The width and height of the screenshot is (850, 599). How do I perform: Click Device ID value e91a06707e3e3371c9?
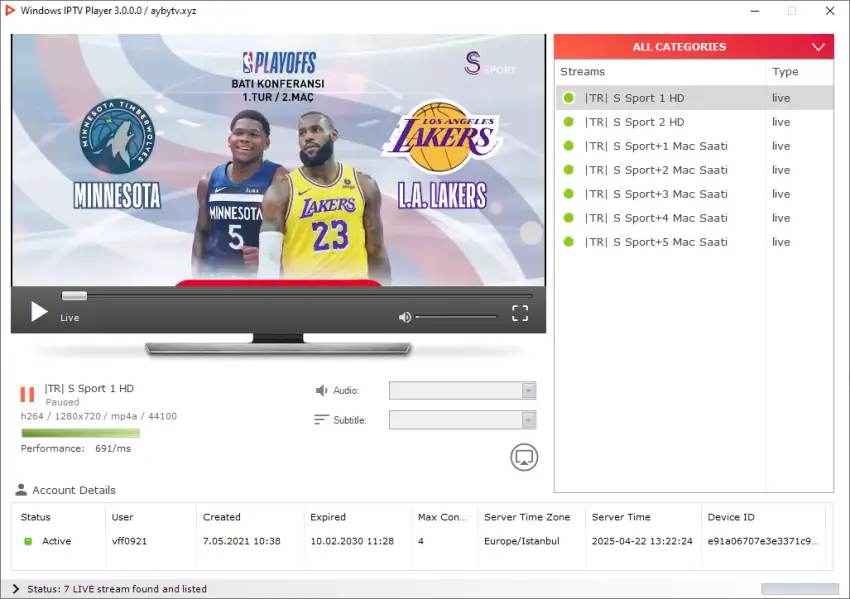tap(763, 541)
